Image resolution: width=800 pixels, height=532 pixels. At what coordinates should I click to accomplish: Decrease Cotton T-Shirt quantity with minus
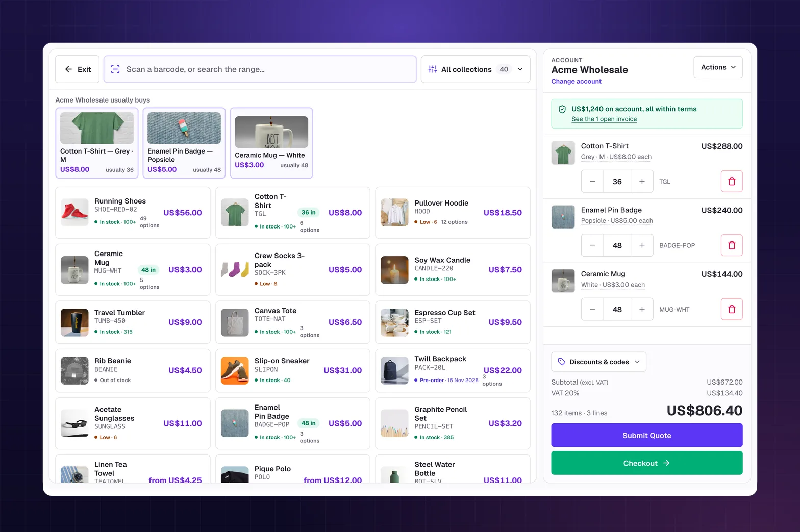click(592, 181)
